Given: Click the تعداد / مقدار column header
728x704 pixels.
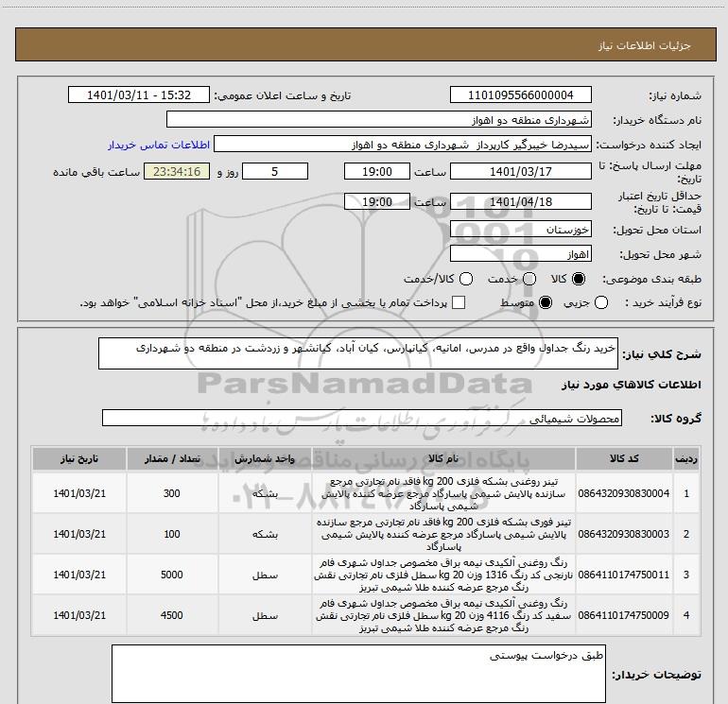Looking at the screenshot, I should pyautogui.click(x=172, y=459).
